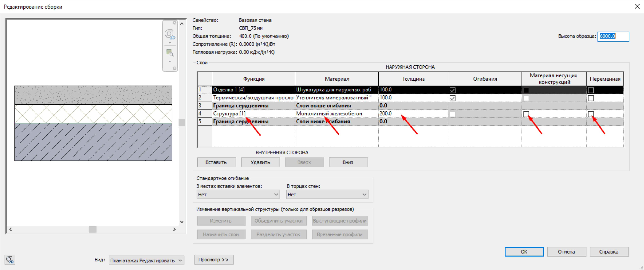
Task: Click the Слои ниже огибания cell
Action: (x=336, y=122)
